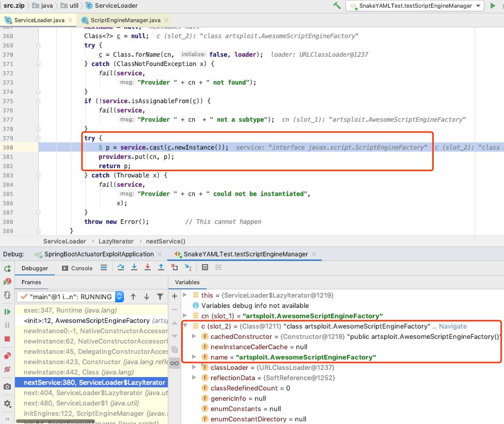The width and height of the screenshot is (504, 424).
Task: Toggle the frames filter funnel icon
Action: pyautogui.click(x=161, y=296)
